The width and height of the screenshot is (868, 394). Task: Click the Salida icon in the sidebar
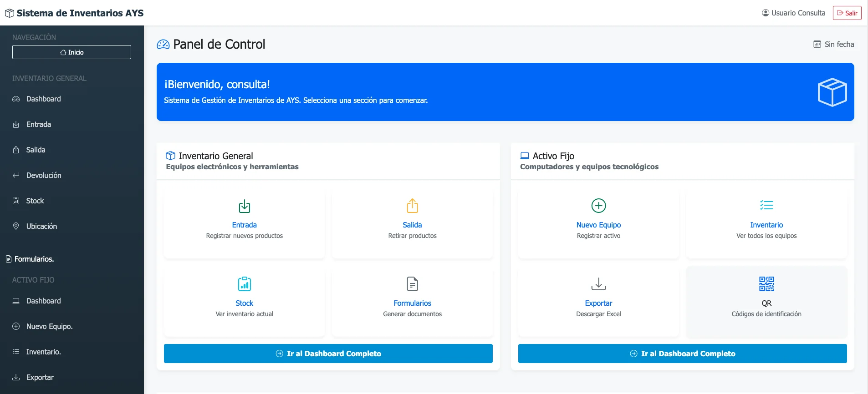point(16,150)
